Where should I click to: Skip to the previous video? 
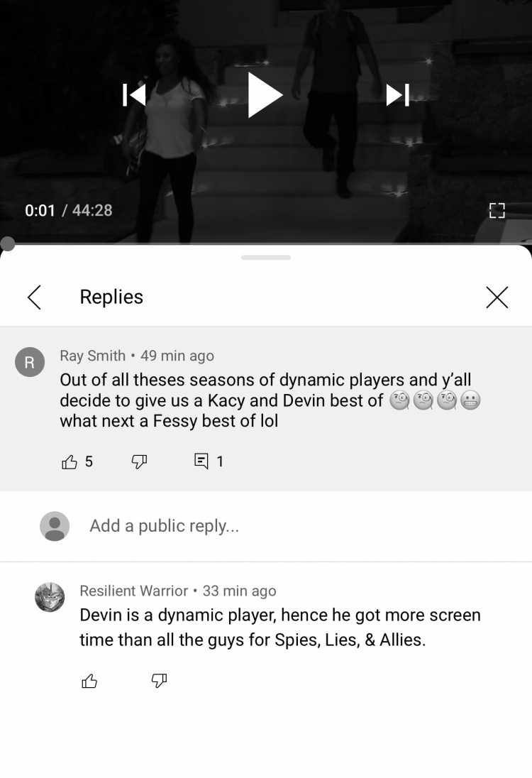134,95
